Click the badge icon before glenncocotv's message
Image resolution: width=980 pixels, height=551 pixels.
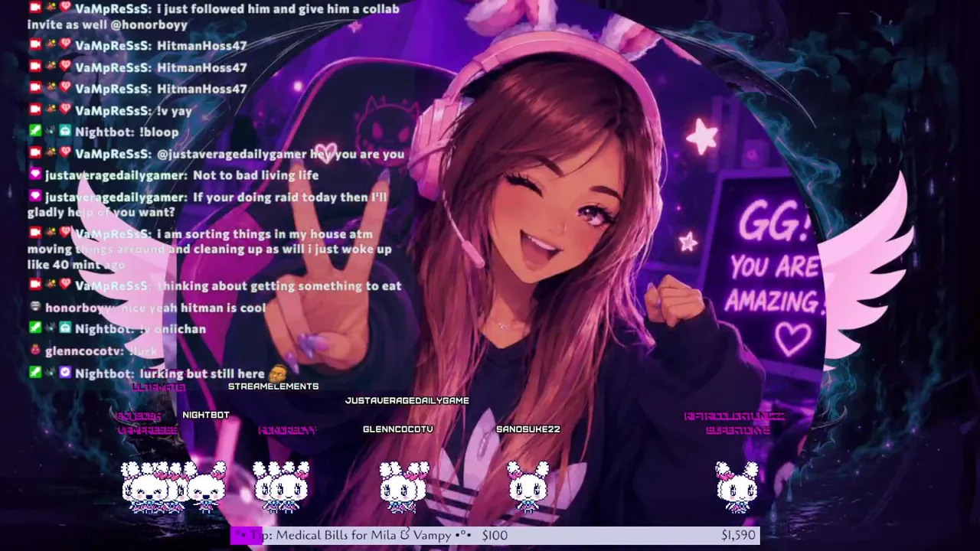(x=34, y=350)
